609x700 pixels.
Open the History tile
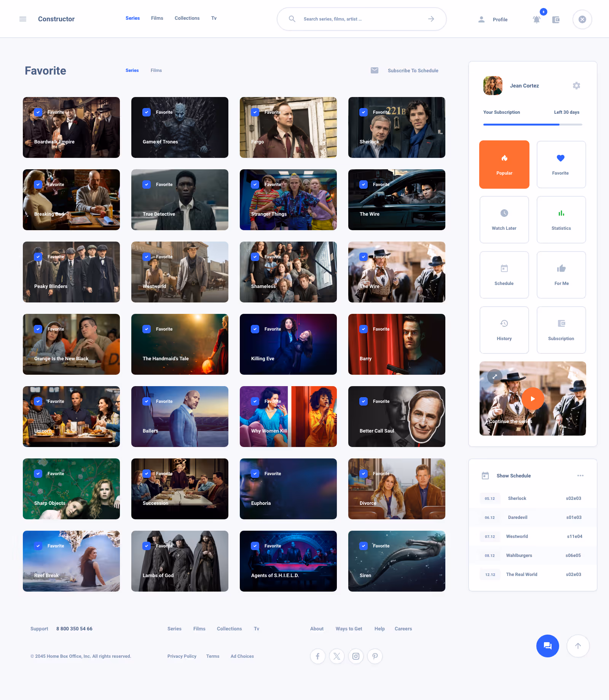pyautogui.click(x=504, y=330)
